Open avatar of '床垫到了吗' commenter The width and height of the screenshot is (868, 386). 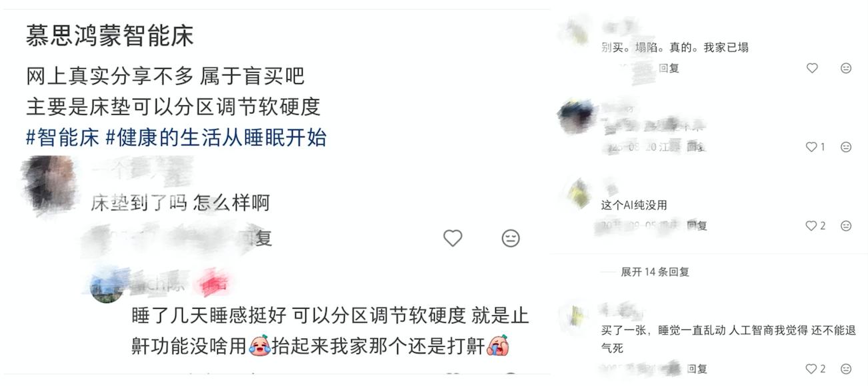(49, 185)
